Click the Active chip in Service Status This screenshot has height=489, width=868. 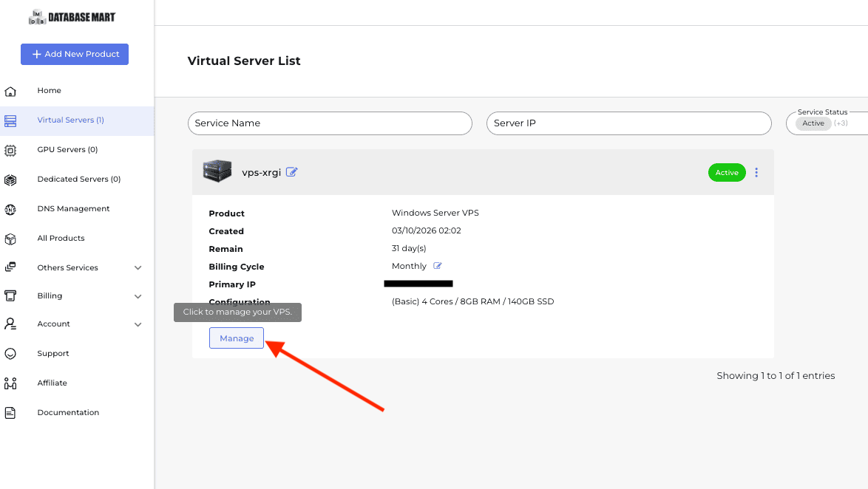click(x=813, y=123)
